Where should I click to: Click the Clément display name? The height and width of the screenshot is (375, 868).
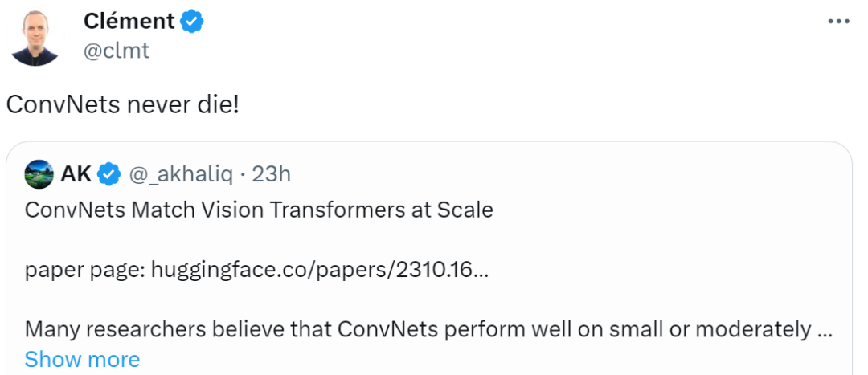coord(129,22)
